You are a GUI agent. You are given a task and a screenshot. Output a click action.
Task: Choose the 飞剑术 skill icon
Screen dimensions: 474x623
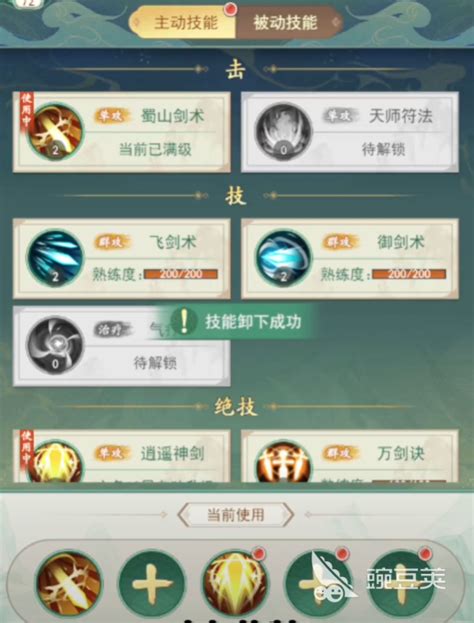tap(55, 258)
